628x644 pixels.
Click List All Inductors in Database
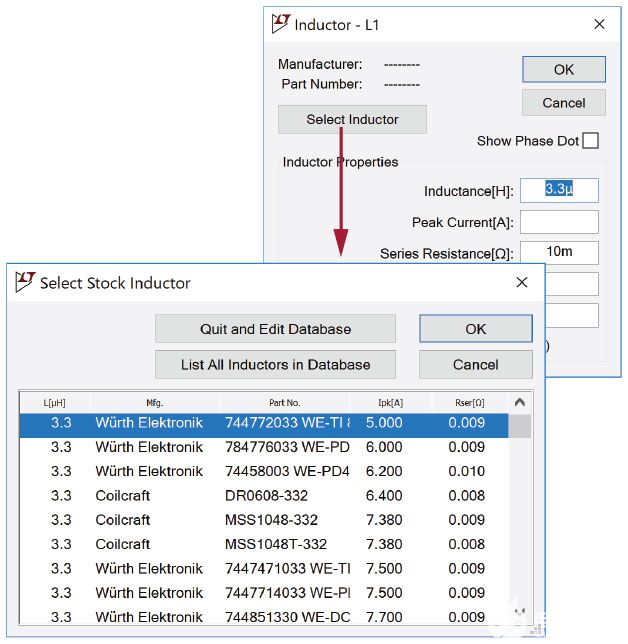[x=275, y=365]
